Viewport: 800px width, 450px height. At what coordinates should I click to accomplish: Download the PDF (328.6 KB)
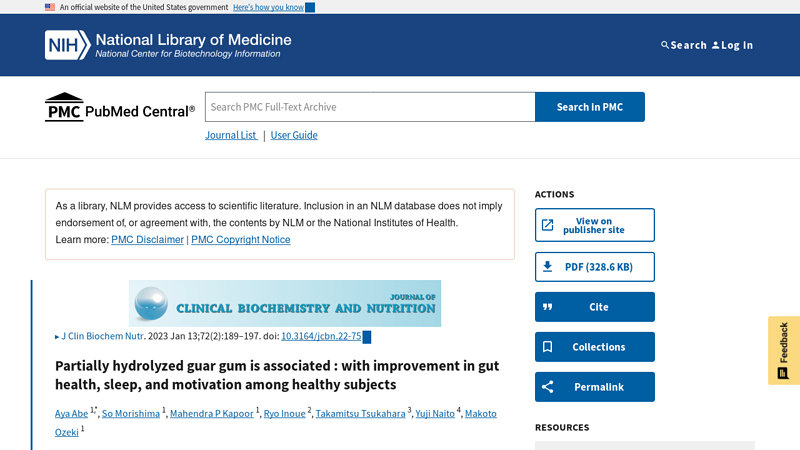(x=594, y=267)
